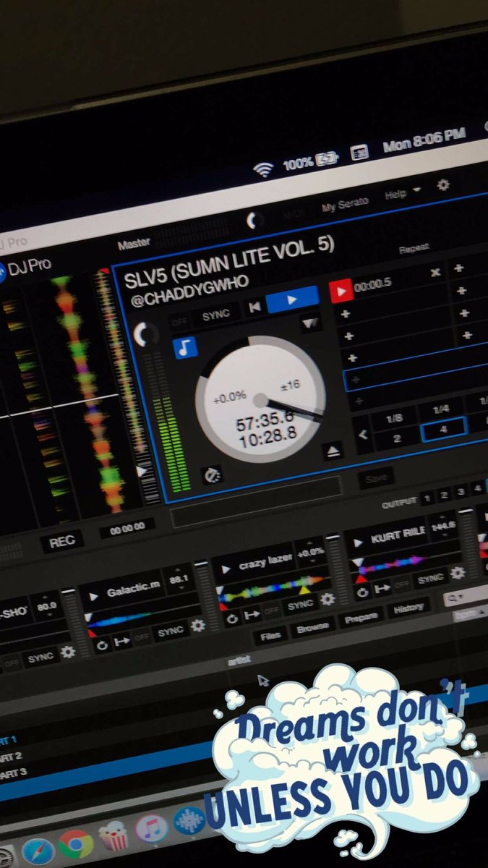Play the Galactic.m sampler slot
The width and height of the screenshot is (488, 868).
93,597
